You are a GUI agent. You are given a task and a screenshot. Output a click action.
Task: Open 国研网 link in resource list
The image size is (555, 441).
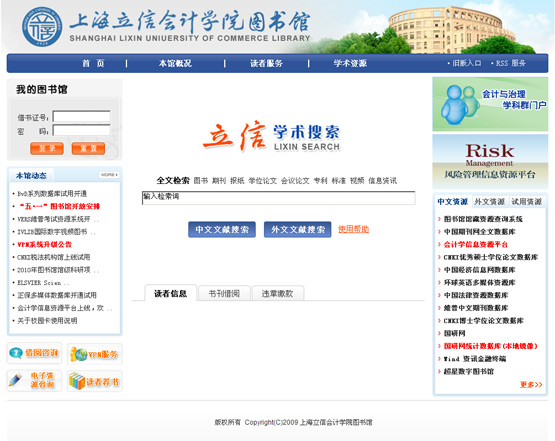pyautogui.click(x=454, y=333)
